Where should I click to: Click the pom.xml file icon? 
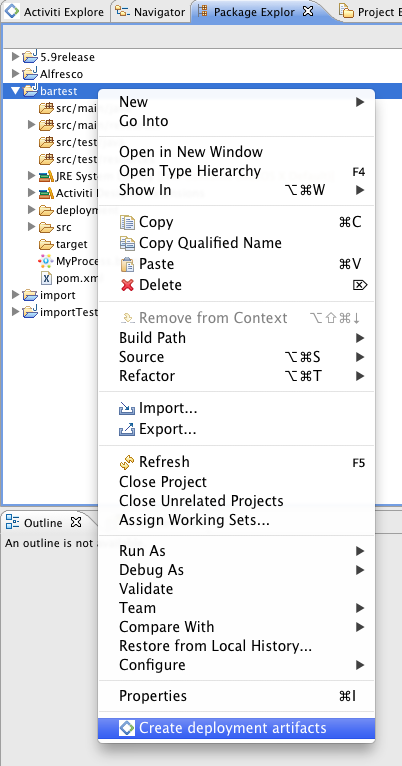[x=46, y=278]
